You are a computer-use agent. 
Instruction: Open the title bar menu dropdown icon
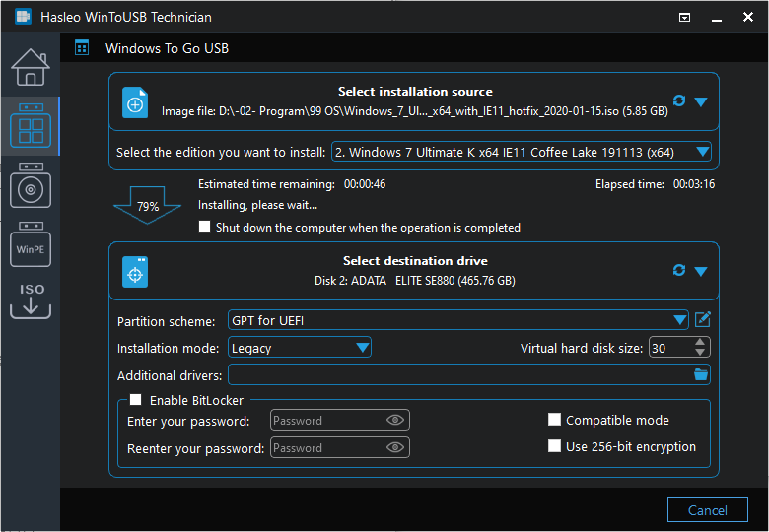684,18
